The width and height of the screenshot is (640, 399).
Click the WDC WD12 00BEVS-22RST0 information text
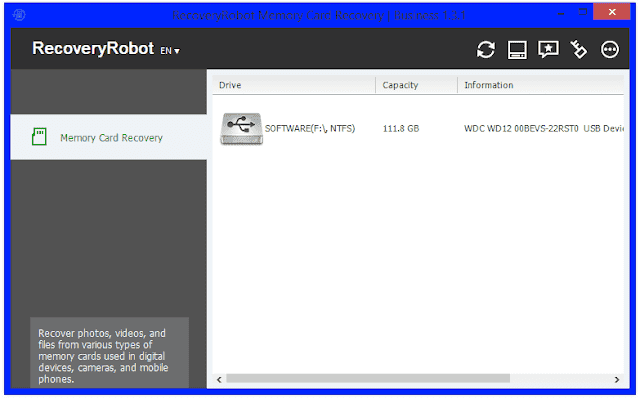point(544,129)
